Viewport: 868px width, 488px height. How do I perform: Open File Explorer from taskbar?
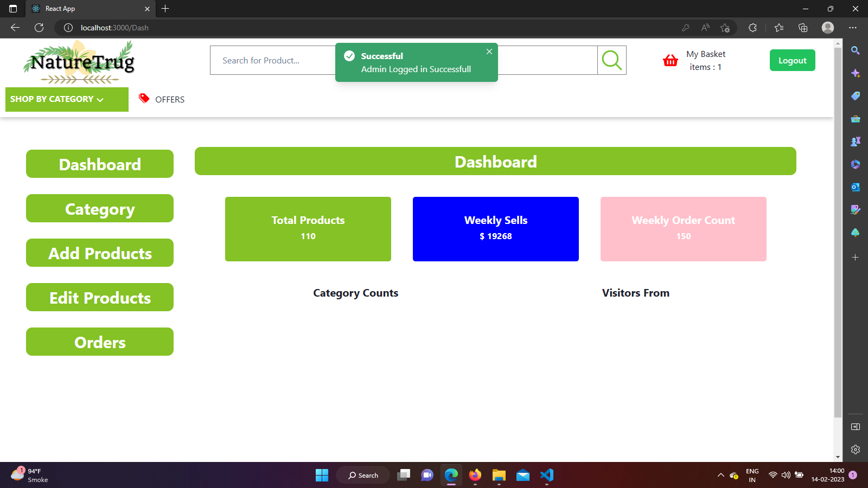click(499, 475)
